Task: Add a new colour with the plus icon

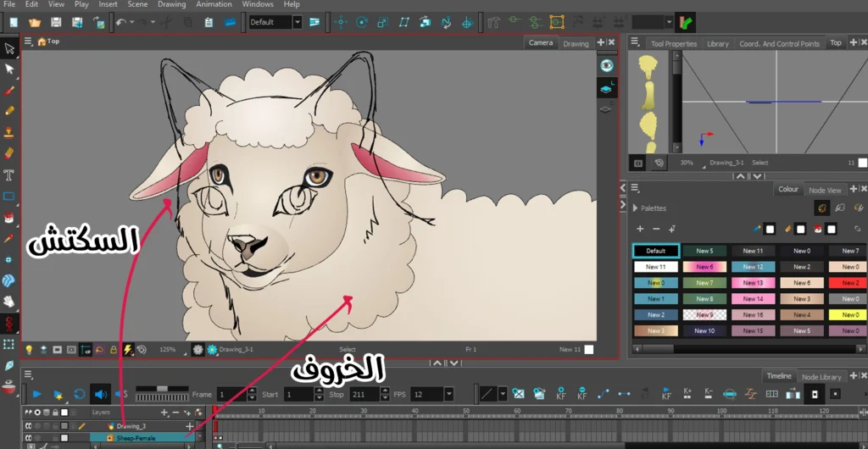Action: point(640,229)
